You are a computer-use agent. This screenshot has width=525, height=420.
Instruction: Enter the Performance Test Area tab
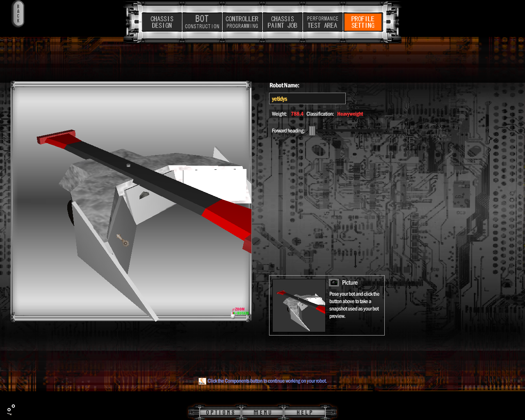(x=322, y=22)
